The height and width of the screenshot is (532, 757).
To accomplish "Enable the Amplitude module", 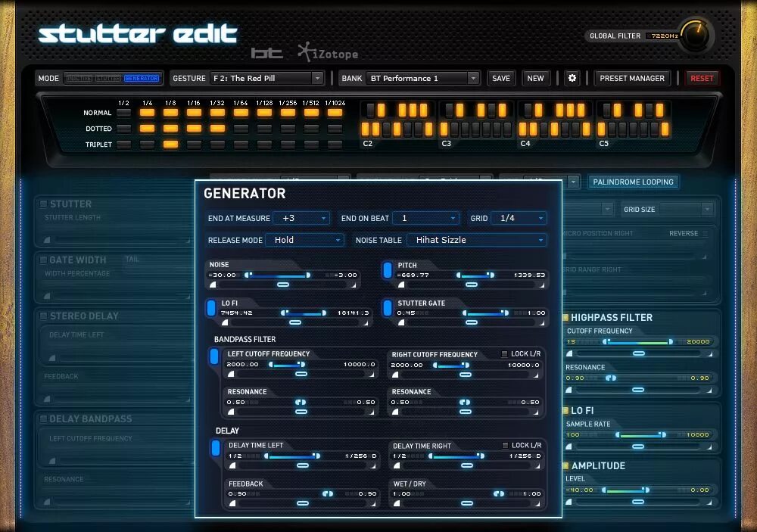I will click(565, 465).
